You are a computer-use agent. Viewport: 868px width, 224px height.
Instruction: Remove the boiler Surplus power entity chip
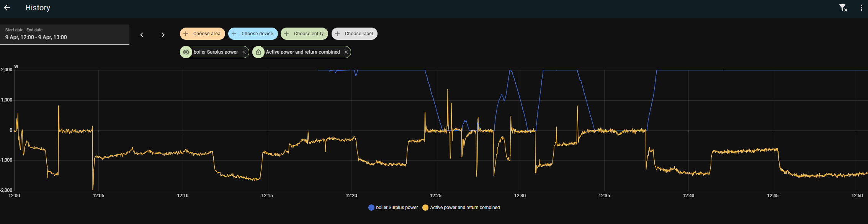point(244,52)
